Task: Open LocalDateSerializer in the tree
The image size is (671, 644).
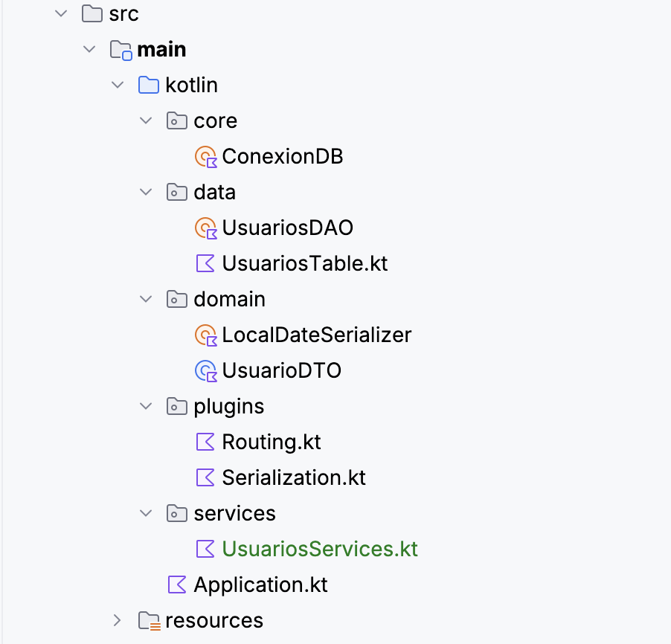Action: coord(317,335)
